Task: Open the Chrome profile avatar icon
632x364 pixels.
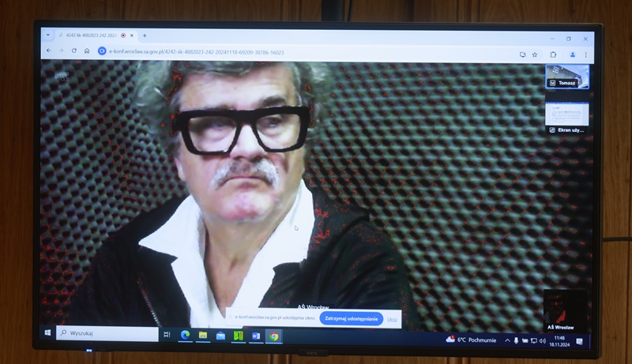Action: (x=571, y=54)
